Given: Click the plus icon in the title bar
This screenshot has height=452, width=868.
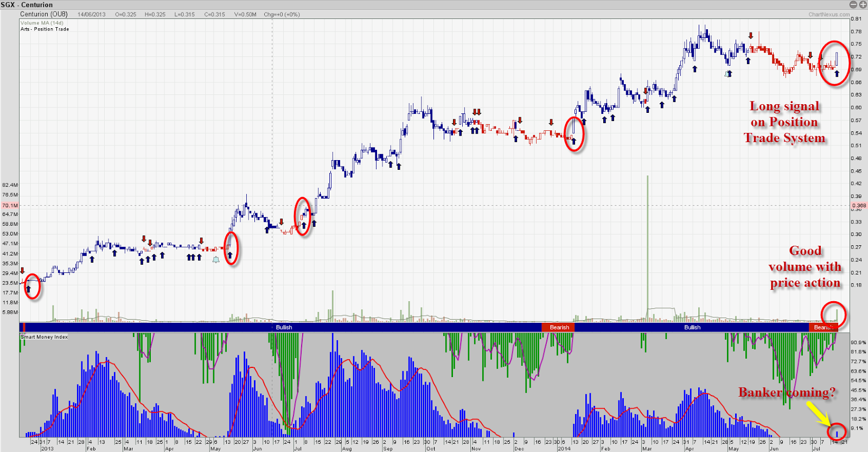Looking at the screenshot, I should click(863, 4).
